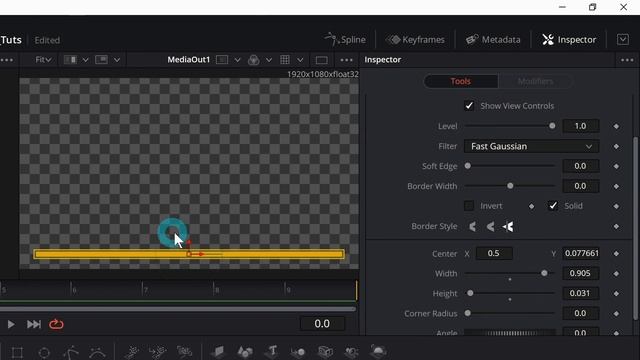This screenshot has height=360, width=640.
Task: Uncheck the Solid checkbox
Action: tap(553, 206)
